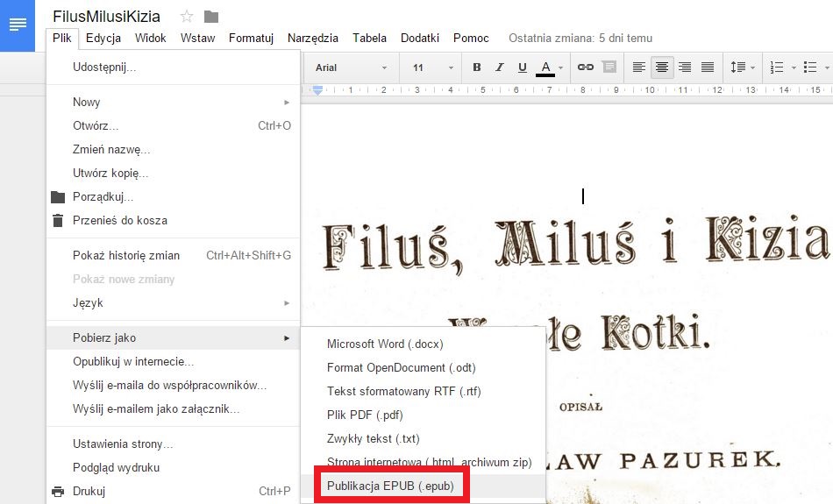833x504 pixels.
Task: Star the FilusMilusiKizia document
Action: coord(187,17)
